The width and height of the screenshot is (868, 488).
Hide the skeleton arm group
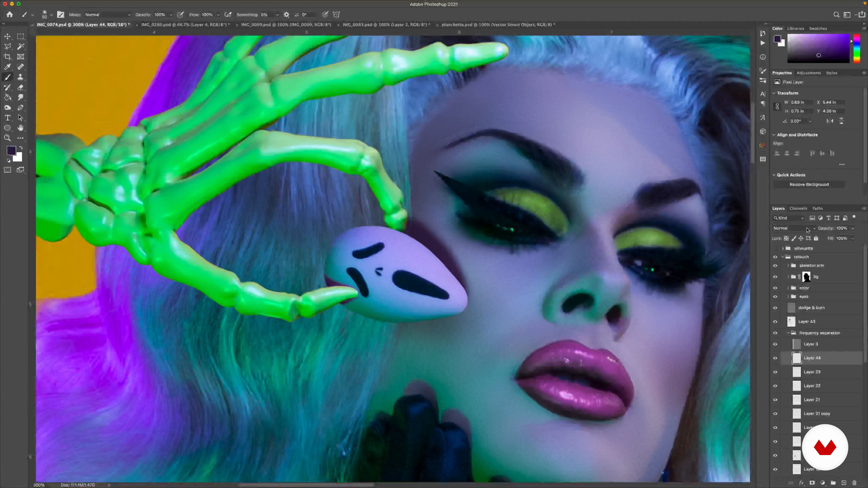pos(775,266)
